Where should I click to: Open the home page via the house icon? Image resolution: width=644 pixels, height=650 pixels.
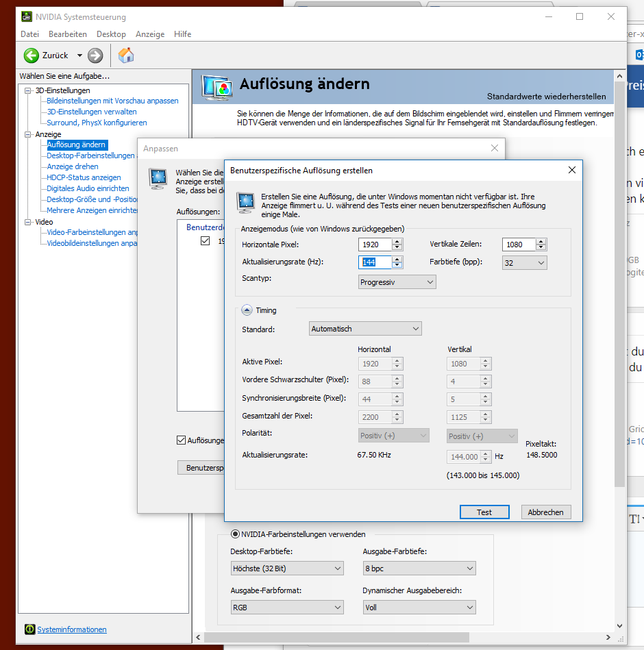(x=126, y=55)
